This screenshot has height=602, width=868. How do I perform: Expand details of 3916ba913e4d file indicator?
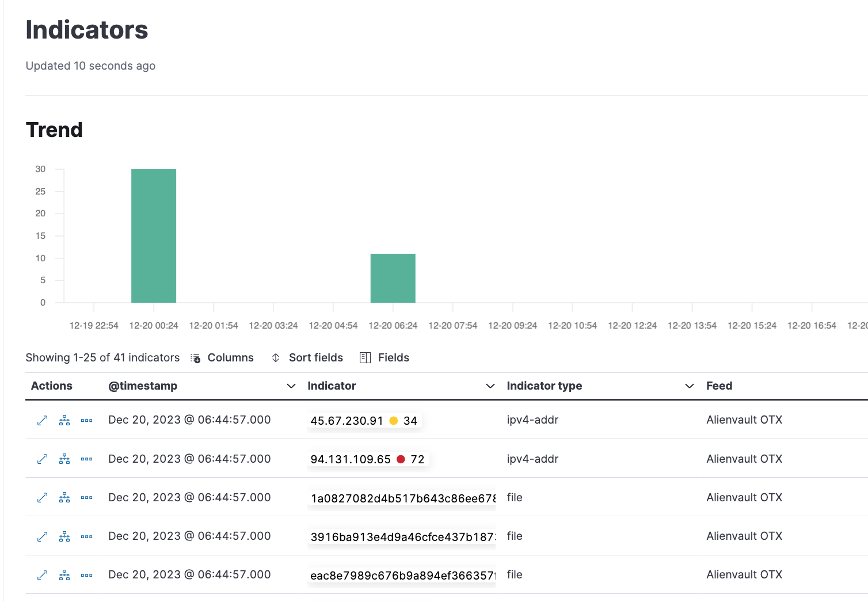pos(42,537)
